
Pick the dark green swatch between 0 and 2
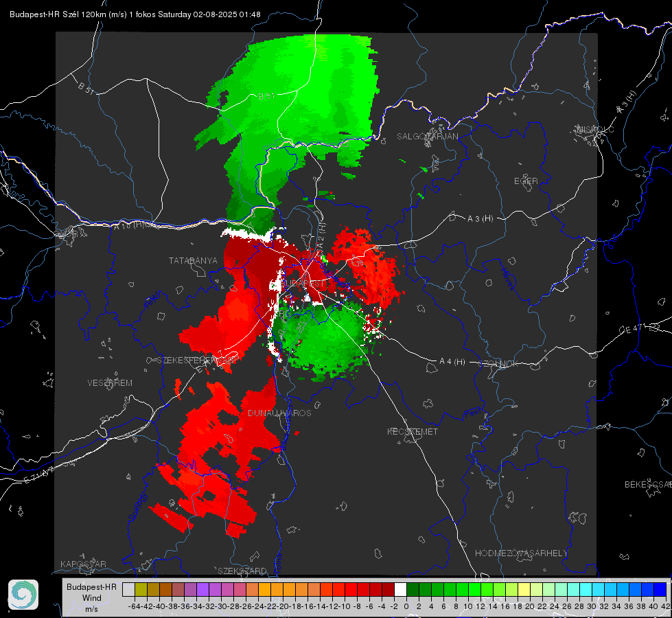click(x=413, y=589)
